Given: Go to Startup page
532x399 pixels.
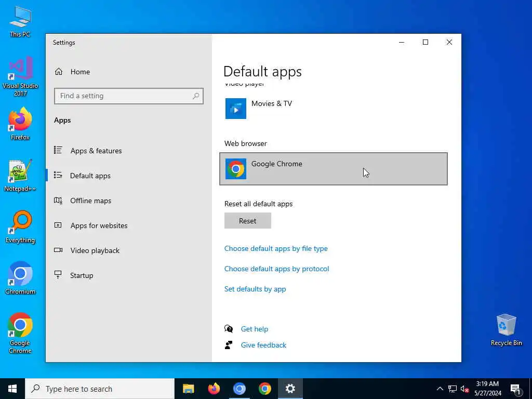Looking at the screenshot, I should [82, 275].
